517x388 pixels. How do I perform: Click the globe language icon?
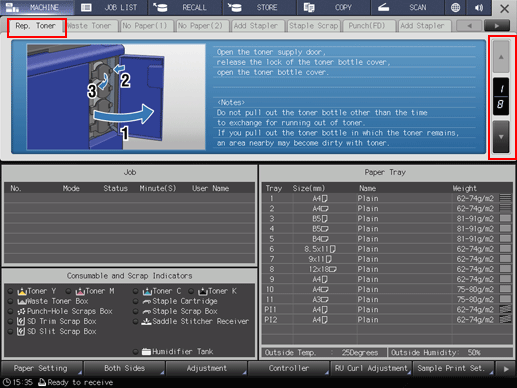455,7
